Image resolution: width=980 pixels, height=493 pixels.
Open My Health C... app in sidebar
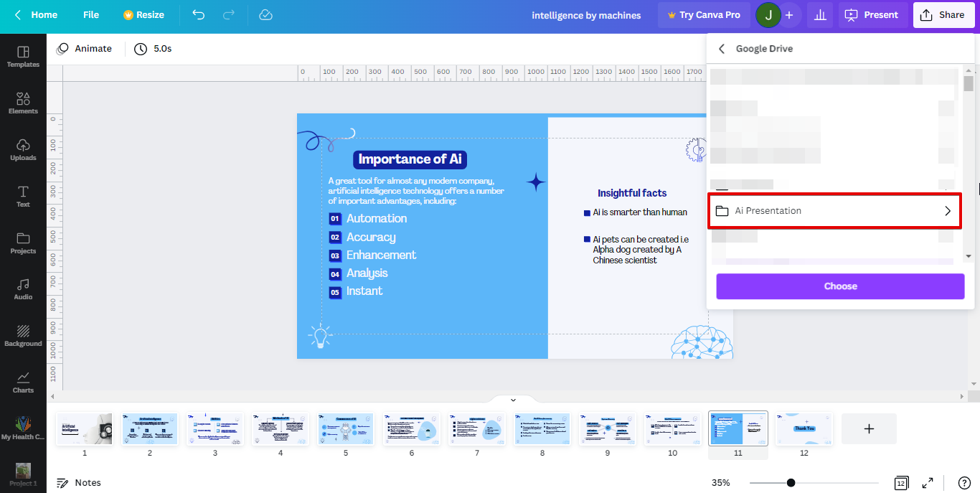tap(23, 428)
